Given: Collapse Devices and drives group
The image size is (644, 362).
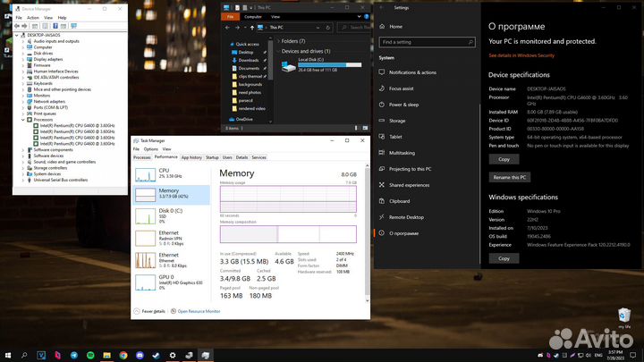Looking at the screenshot, I should tap(278, 51).
